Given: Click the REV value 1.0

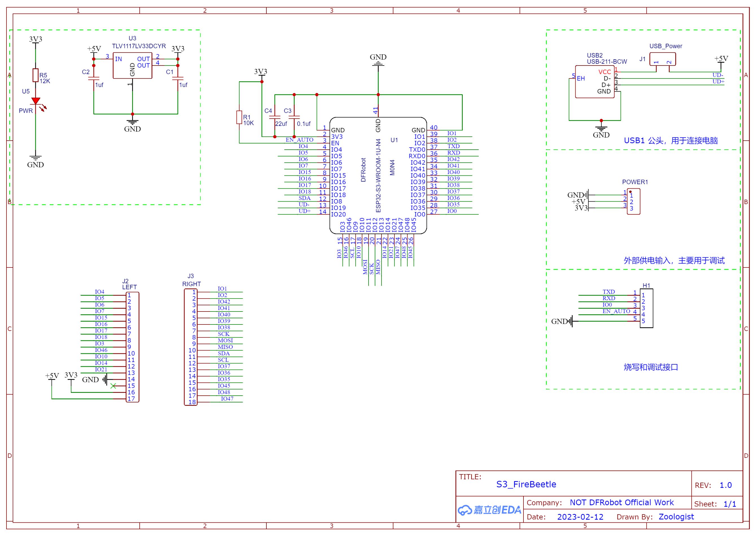Looking at the screenshot, I should point(726,485).
